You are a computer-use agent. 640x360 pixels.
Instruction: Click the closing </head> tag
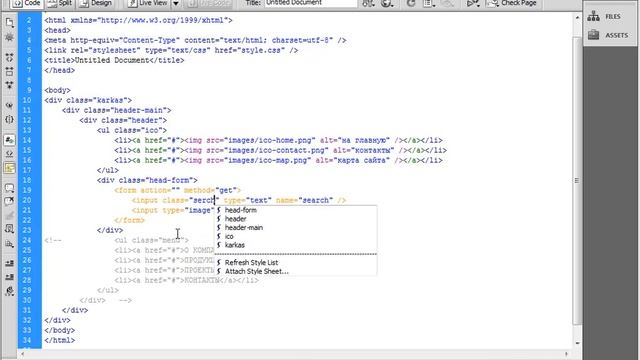click(x=60, y=70)
